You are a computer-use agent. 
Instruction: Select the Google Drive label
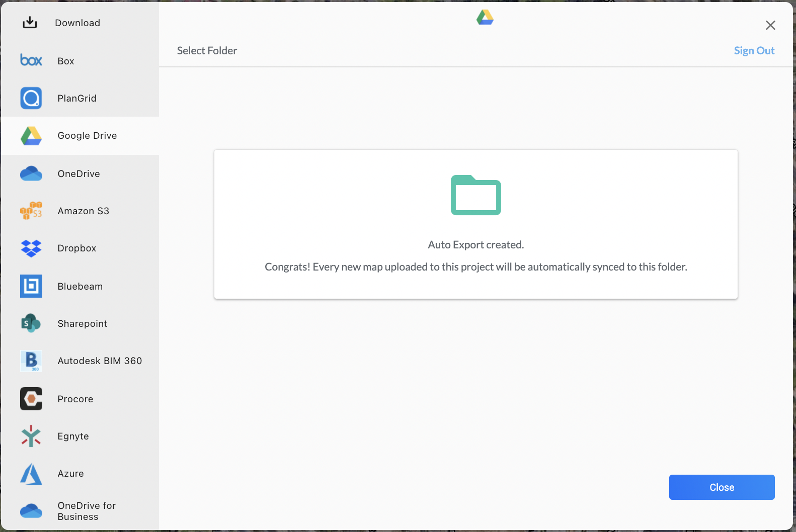(x=87, y=135)
